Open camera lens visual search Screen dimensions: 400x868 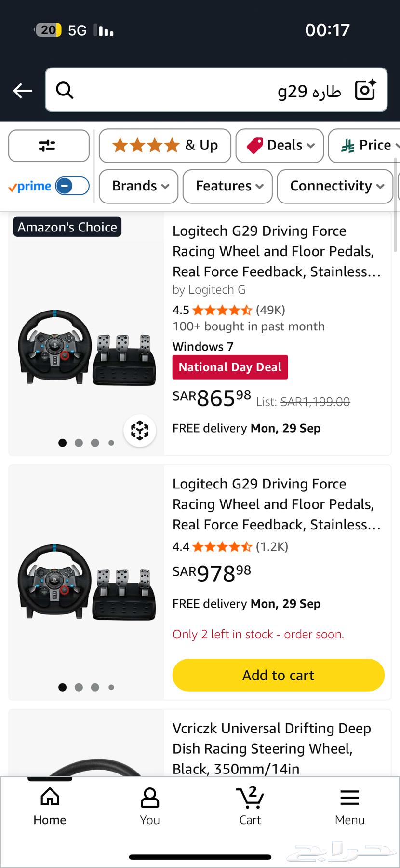(365, 90)
